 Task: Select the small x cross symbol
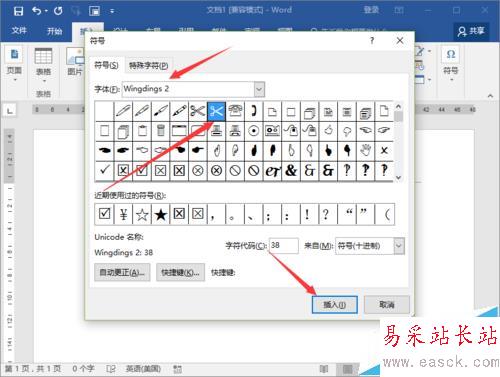point(384,151)
